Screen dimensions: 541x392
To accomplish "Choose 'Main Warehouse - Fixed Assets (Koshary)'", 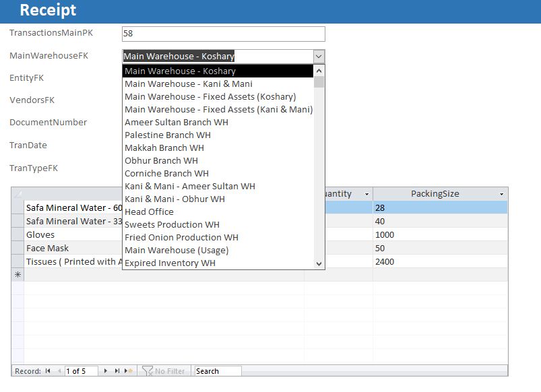I will tap(218, 96).
